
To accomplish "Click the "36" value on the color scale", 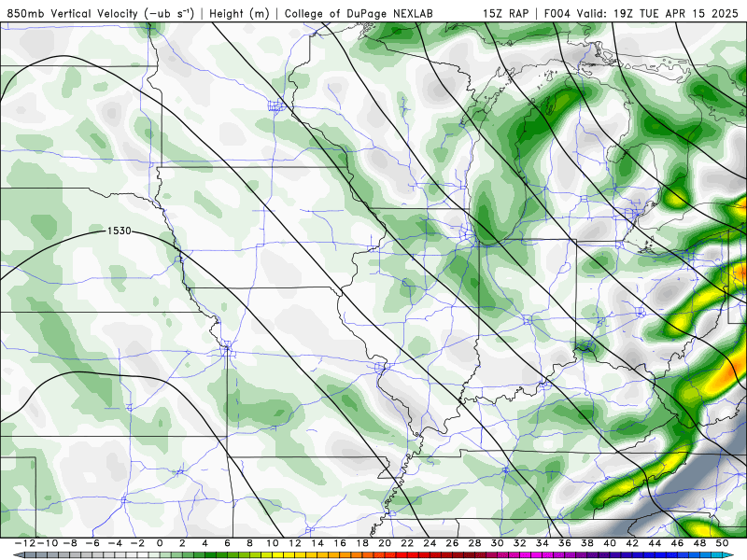I will (565, 543).
